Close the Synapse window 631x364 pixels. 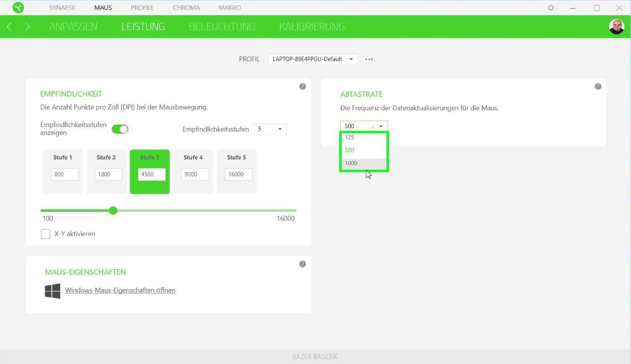[620, 8]
